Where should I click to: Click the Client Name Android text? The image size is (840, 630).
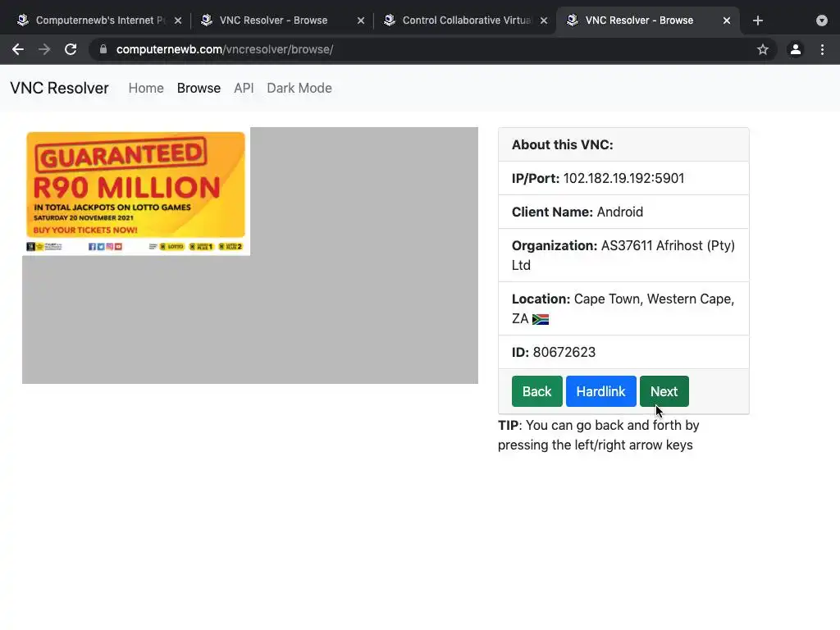[577, 212]
